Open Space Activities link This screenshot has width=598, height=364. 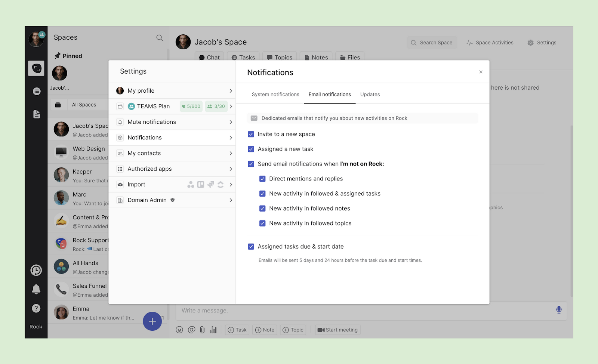tap(490, 43)
